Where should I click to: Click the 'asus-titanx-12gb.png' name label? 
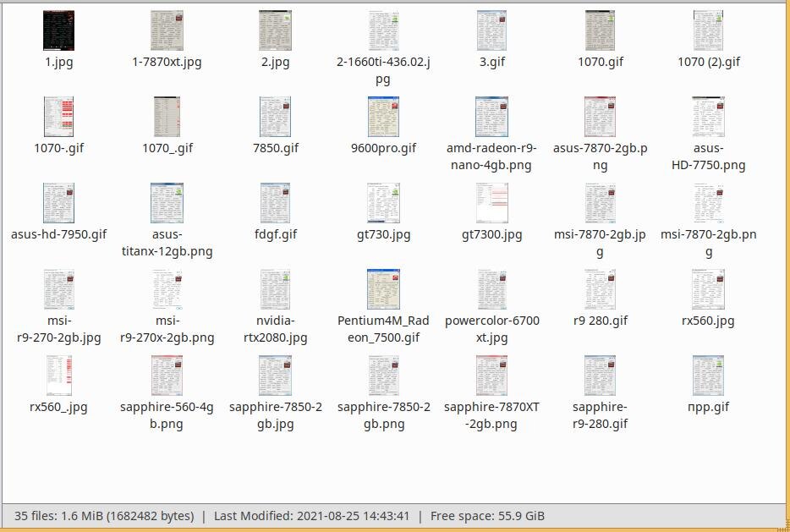coord(167,243)
